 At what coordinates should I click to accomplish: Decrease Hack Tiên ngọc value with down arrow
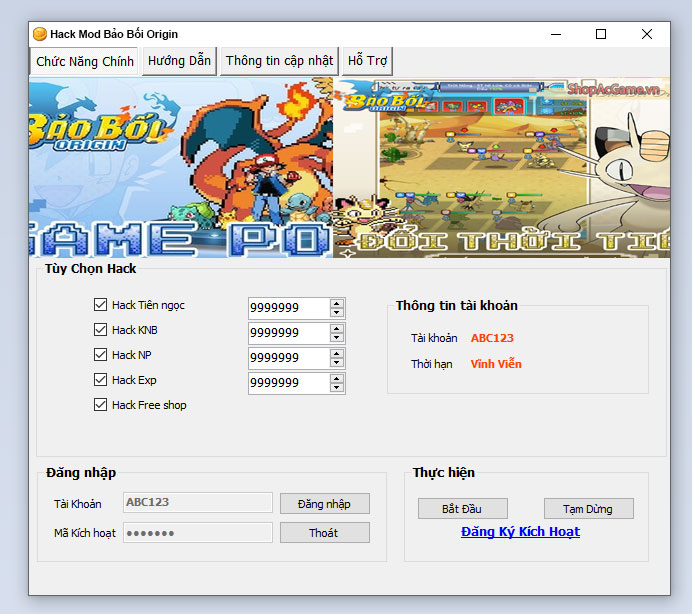337,312
